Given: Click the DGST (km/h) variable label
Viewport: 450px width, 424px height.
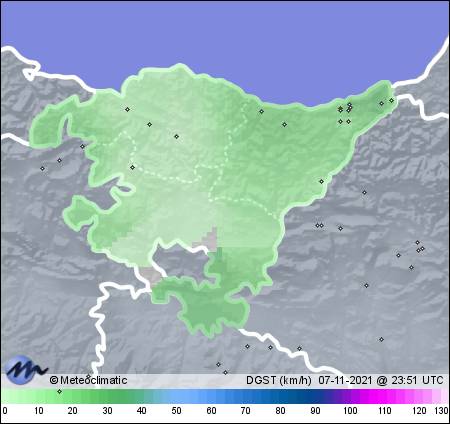Looking at the screenshot, I should [x=279, y=380].
